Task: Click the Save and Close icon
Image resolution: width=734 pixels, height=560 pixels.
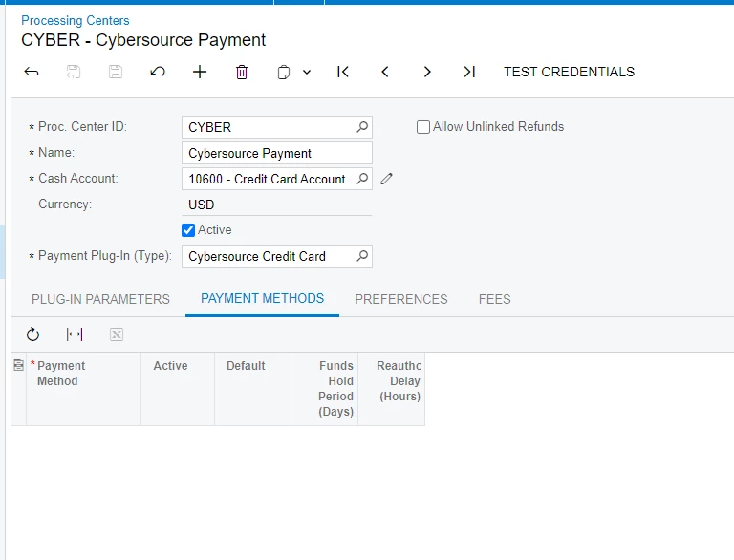Action: [x=73, y=72]
